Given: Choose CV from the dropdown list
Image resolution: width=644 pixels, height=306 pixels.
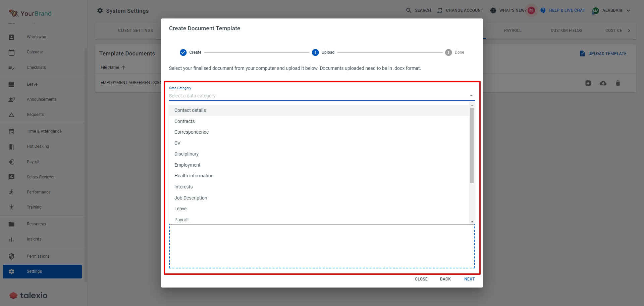Looking at the screenshot, I should pos(319,143).
